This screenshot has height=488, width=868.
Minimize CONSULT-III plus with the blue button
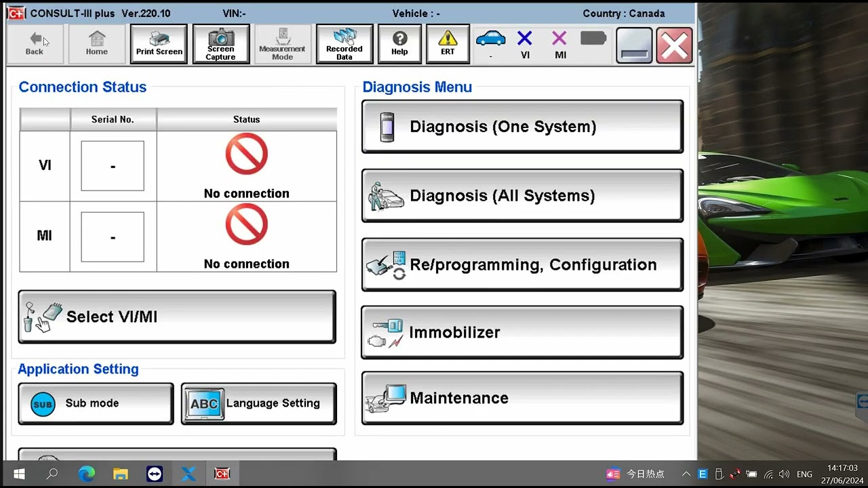point(634,45)
